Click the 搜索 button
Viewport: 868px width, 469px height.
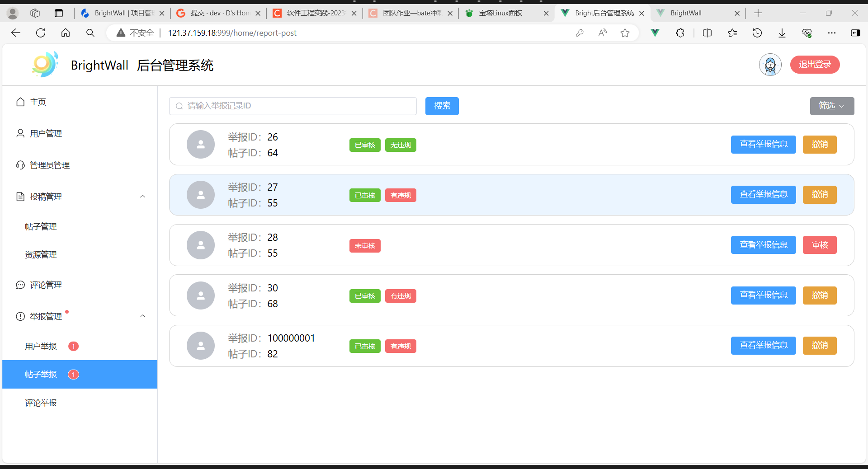442,106
